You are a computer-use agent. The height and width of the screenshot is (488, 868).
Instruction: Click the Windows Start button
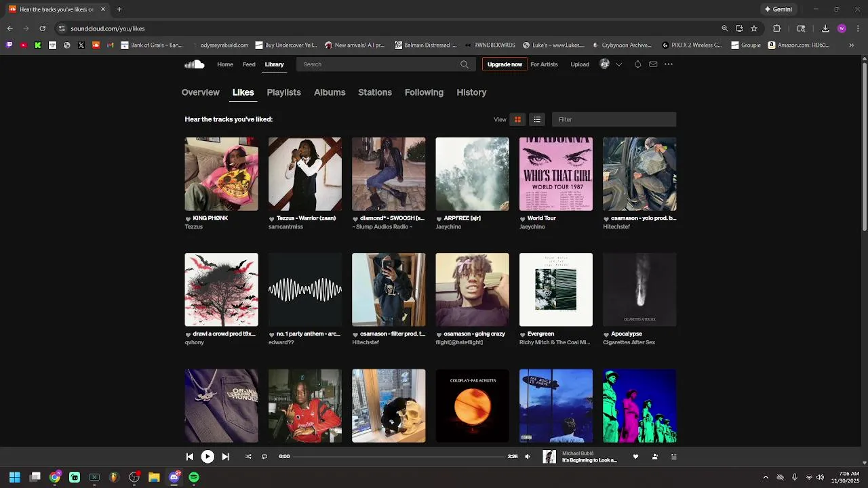click(14, 477)
